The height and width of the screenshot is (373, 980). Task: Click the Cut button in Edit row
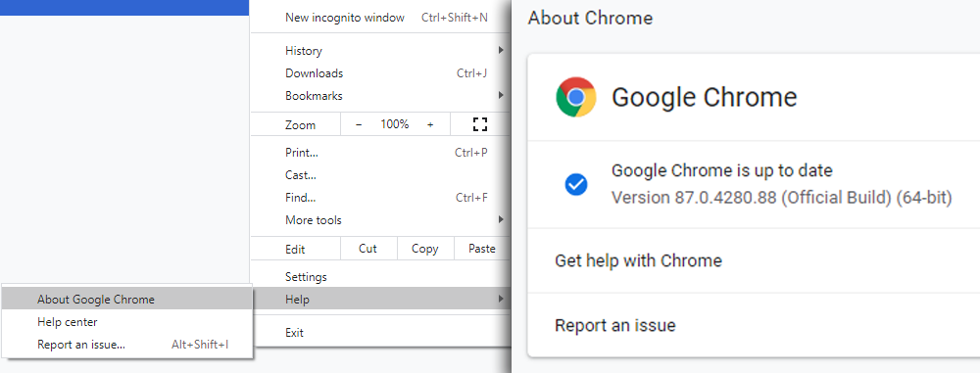click(x=368, y=249)
